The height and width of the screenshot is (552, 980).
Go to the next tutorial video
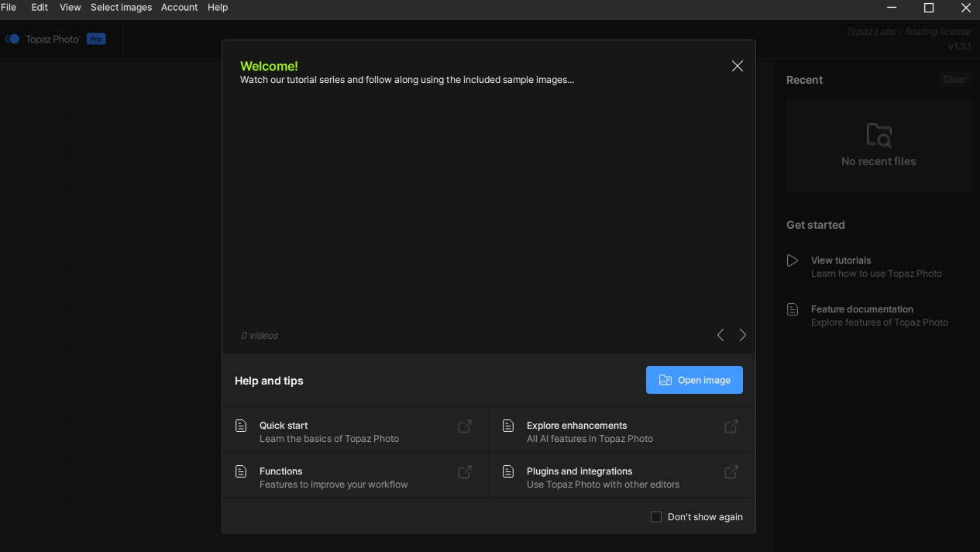tap(742, 335)
